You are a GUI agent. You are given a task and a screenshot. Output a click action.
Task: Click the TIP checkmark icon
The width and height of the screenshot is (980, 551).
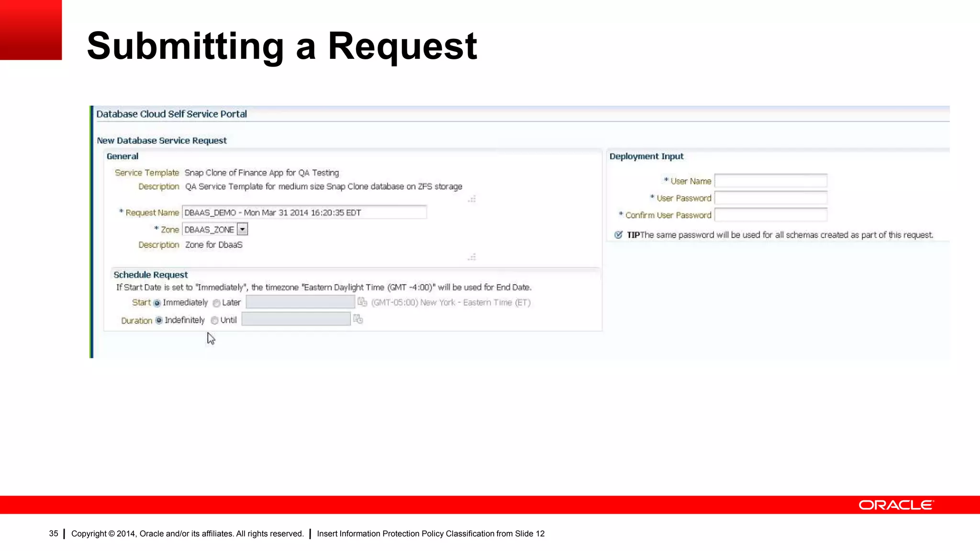click(618, 235)
